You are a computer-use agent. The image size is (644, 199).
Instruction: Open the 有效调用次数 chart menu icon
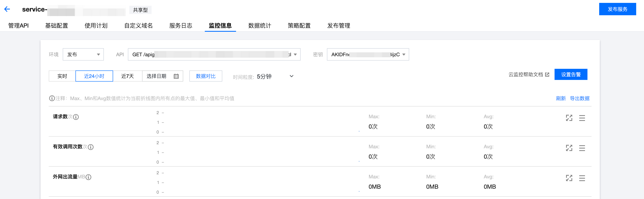(582, 148)
